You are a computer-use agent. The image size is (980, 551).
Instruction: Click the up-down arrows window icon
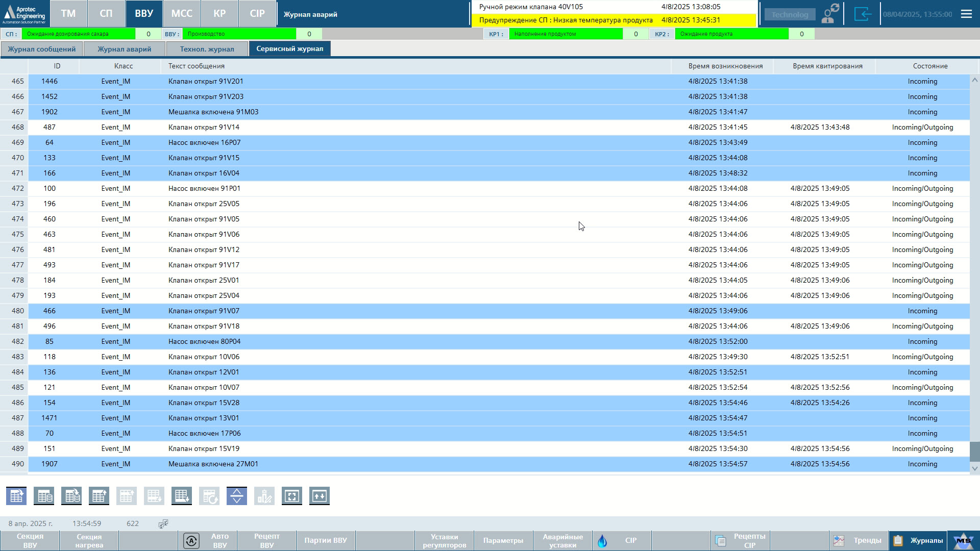coord(320,496)
